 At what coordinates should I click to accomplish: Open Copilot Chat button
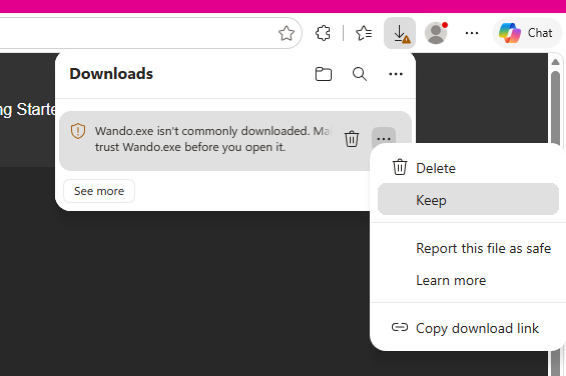pos(527,33)
